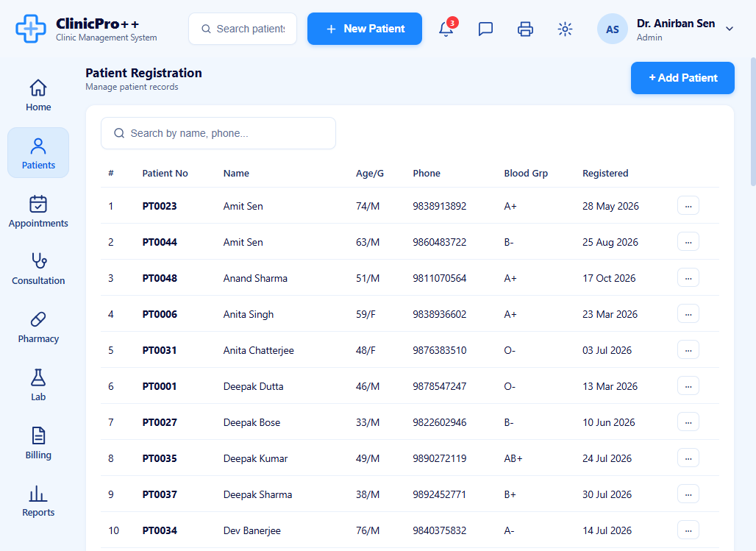Screen dimensions: 756x551
Task: Click the Age/G column header
Action: 370,173
